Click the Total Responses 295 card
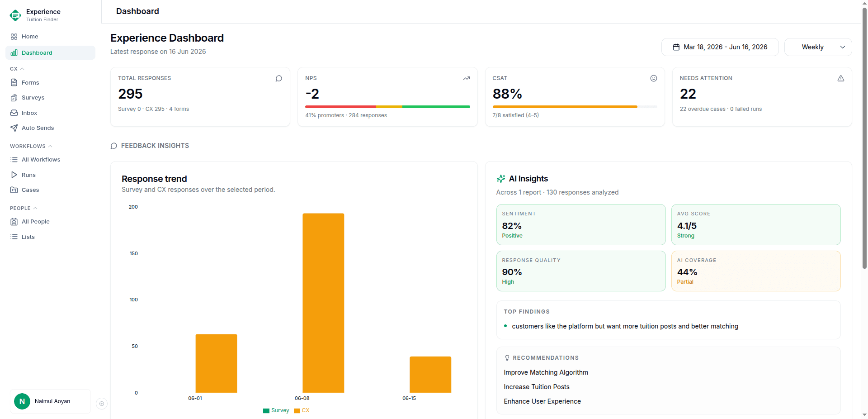 click(200, 97)
